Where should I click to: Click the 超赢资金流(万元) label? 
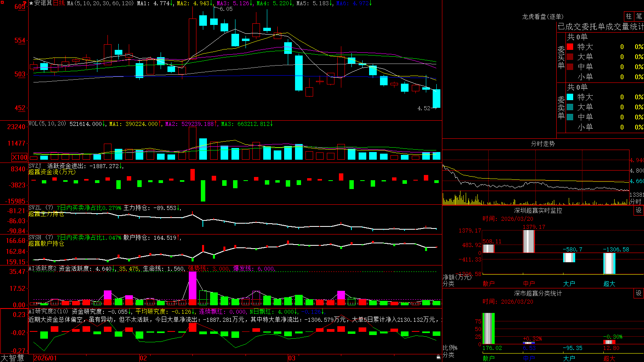(52, 172)
